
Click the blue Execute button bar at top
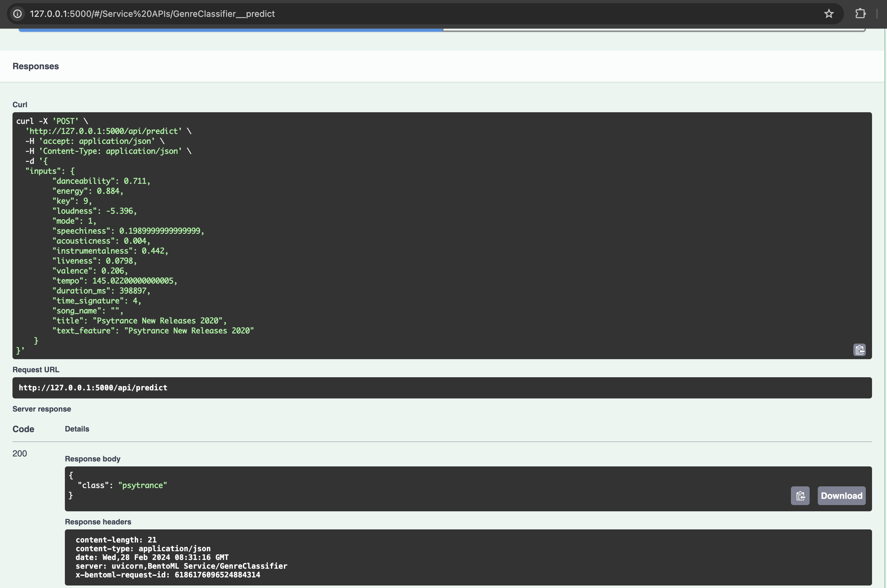point(231,30)
